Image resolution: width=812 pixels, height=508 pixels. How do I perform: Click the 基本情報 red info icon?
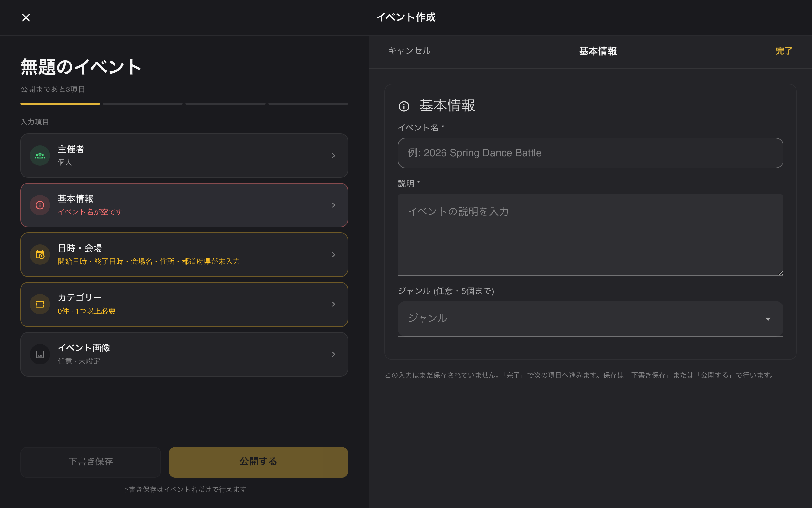pos(40,205)
